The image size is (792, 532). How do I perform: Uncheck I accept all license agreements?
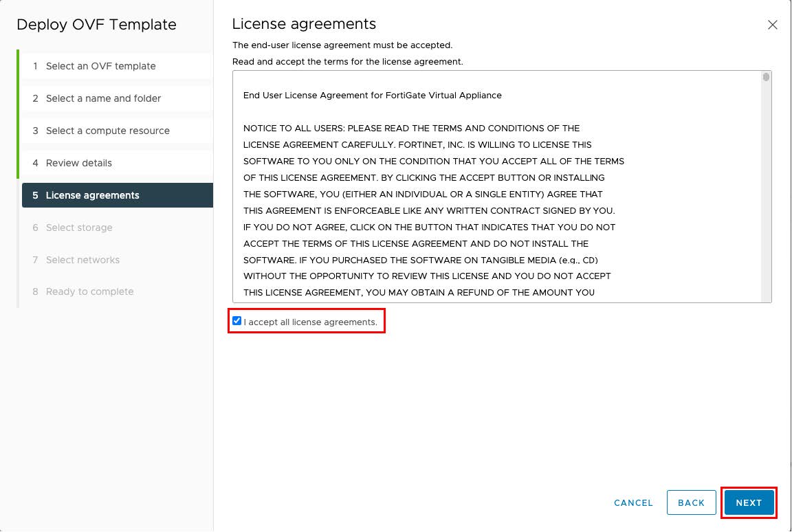point(237,321)
